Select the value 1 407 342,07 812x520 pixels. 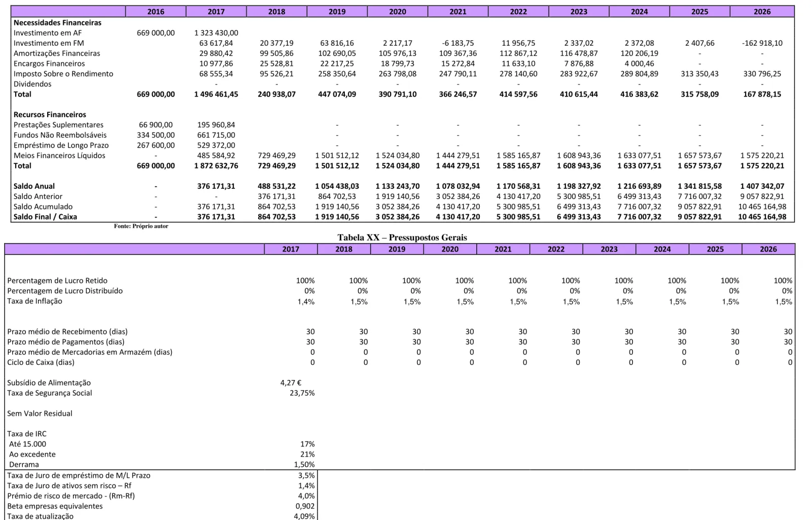click(x=762, y=186)
